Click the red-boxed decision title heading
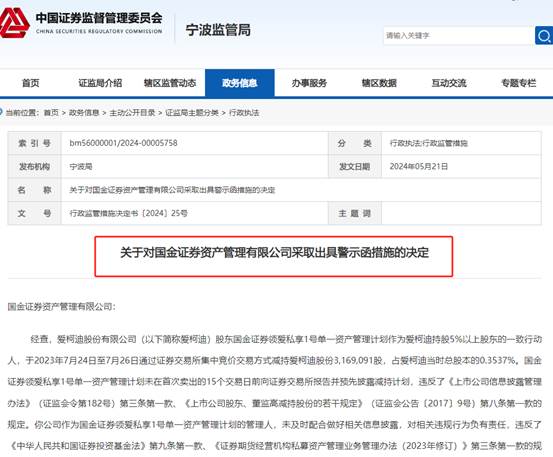Screen dimensions: 553x457 274,252
